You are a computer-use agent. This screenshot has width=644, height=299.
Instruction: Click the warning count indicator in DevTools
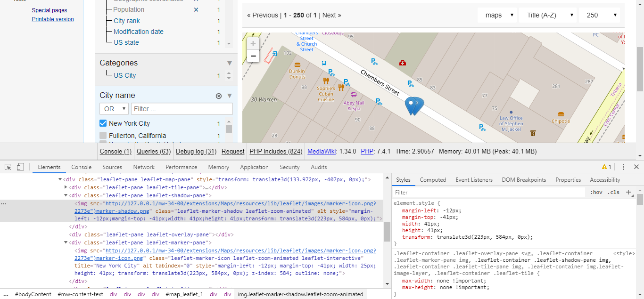(606, 167)
